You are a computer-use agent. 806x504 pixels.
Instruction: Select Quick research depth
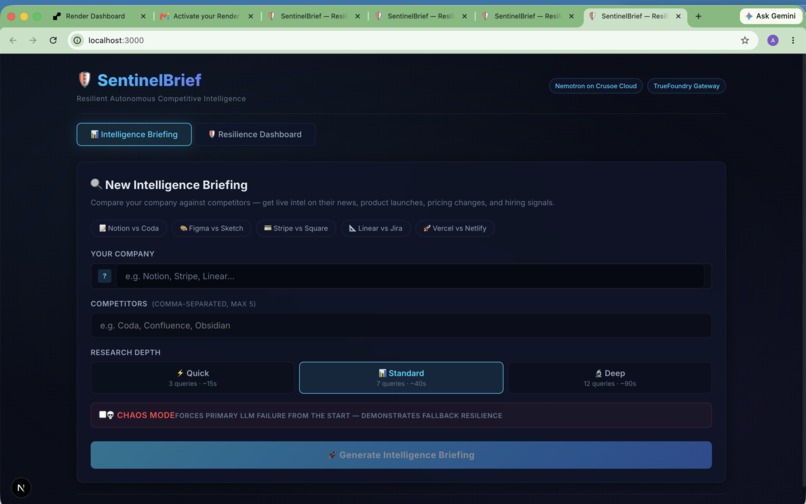coord(192,377)
